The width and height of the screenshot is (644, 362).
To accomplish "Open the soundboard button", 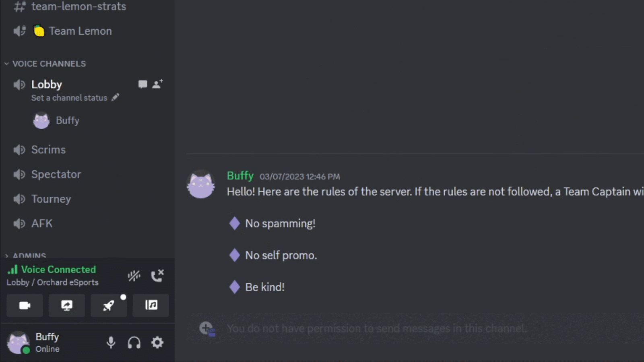I will pos(151,305).
